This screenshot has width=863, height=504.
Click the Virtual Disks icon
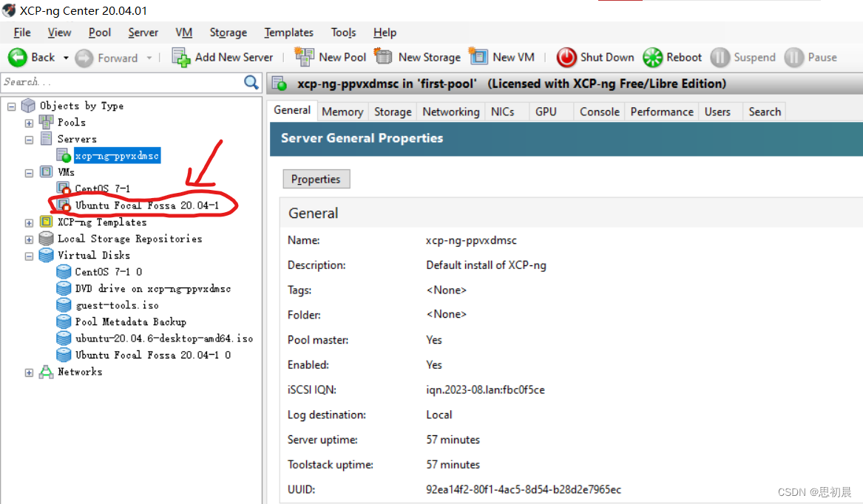coord(47,255)
